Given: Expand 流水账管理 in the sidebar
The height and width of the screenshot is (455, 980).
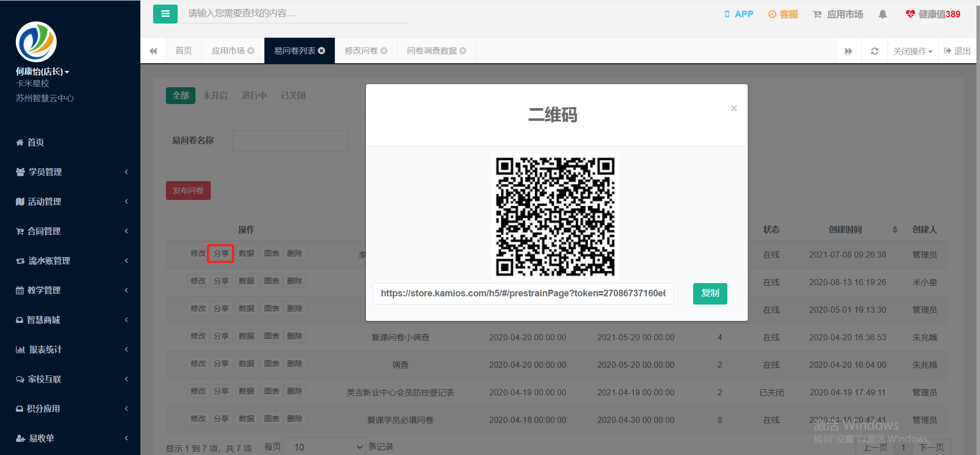Looking at the screenshot, I should click(x=70, y=261).
